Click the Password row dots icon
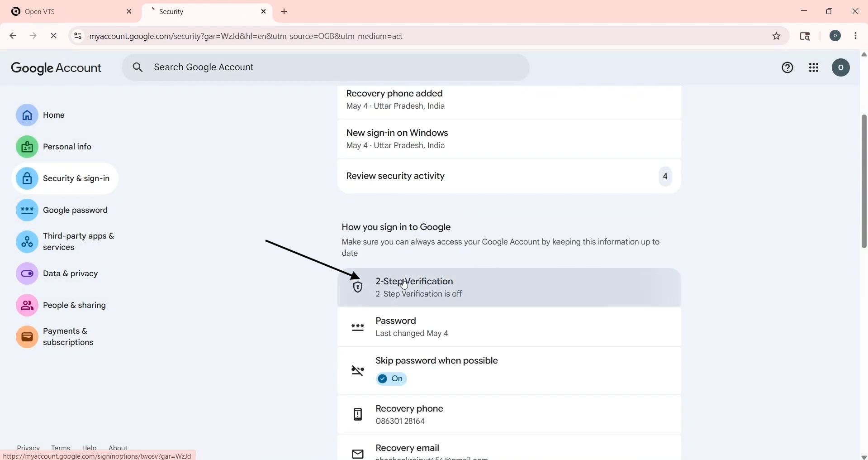This screenshot has height=460, width=868. 358,327
